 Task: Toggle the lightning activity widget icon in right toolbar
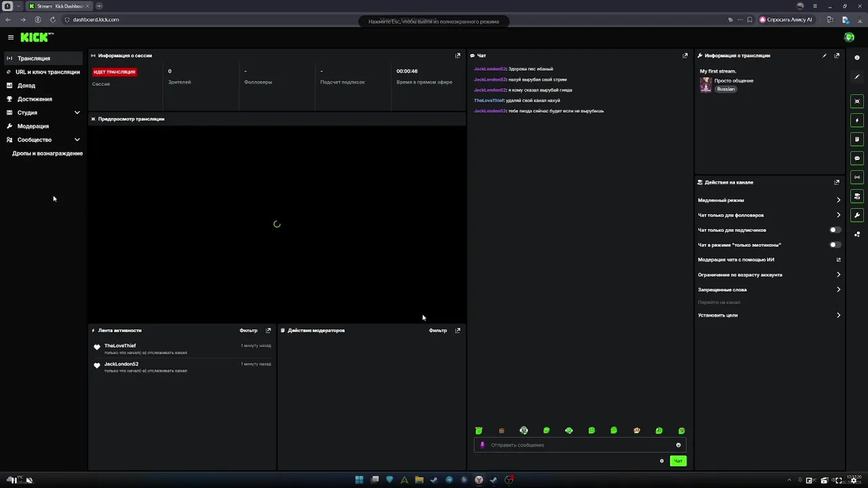(x=857, y=120)
